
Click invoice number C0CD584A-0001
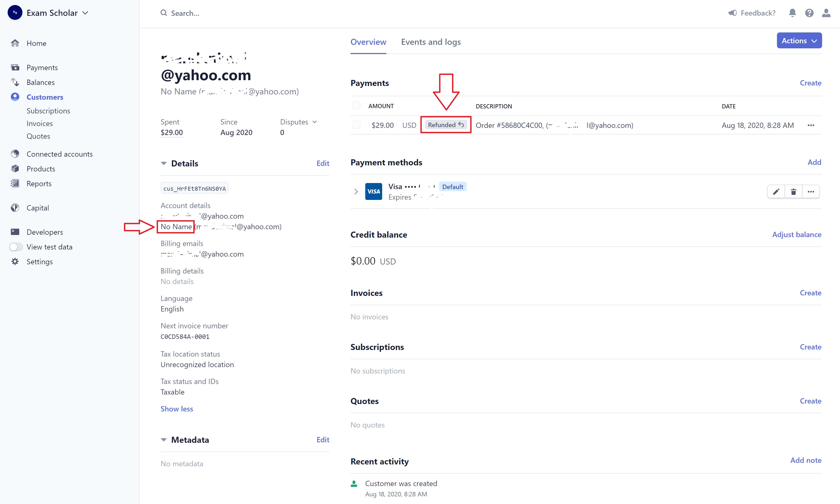coord(185,337)
